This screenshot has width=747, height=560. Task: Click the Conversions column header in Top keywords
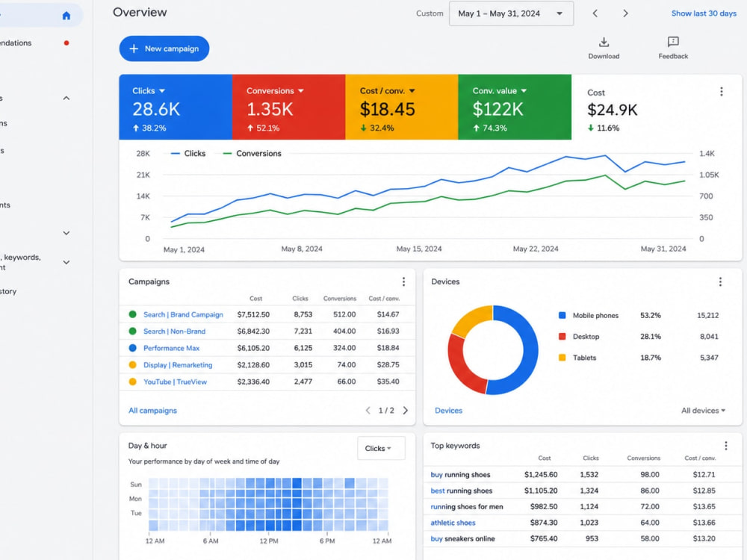(x=643, y=458)
